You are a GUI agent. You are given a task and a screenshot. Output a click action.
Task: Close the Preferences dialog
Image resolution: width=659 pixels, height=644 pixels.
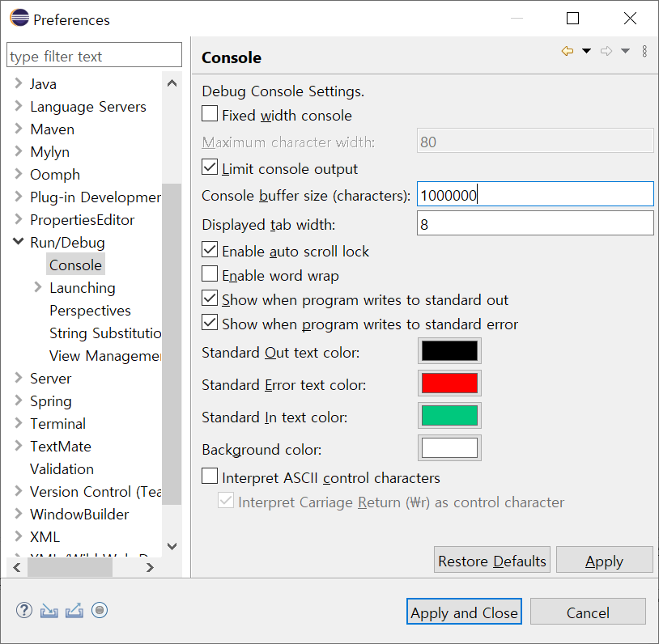630,18
